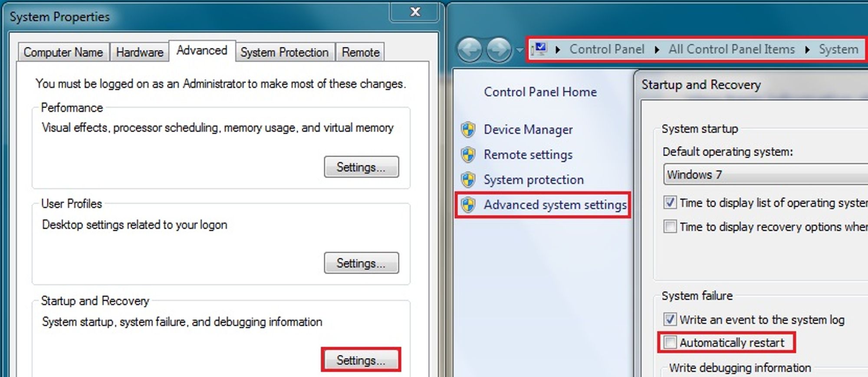The width and height of the screenshot is (868, 377).
Task: Click the shield icon beside Device Manager
Action: [x=468, y=129]
